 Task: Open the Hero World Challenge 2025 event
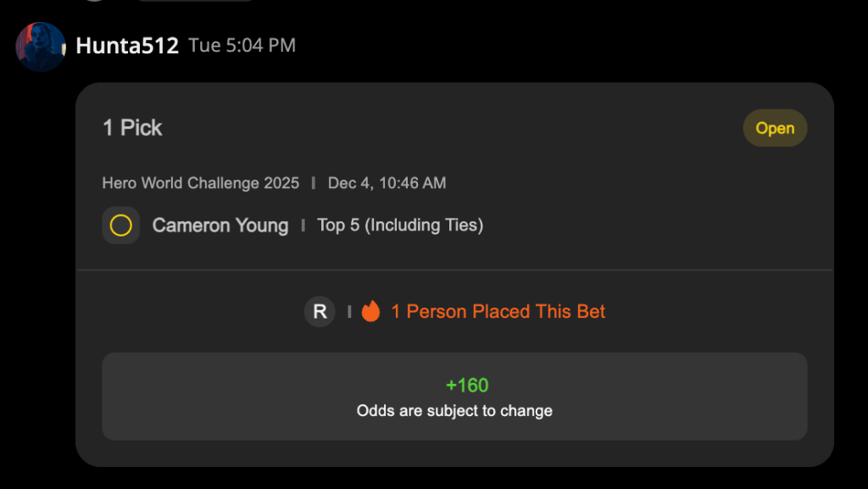[200, 183]
